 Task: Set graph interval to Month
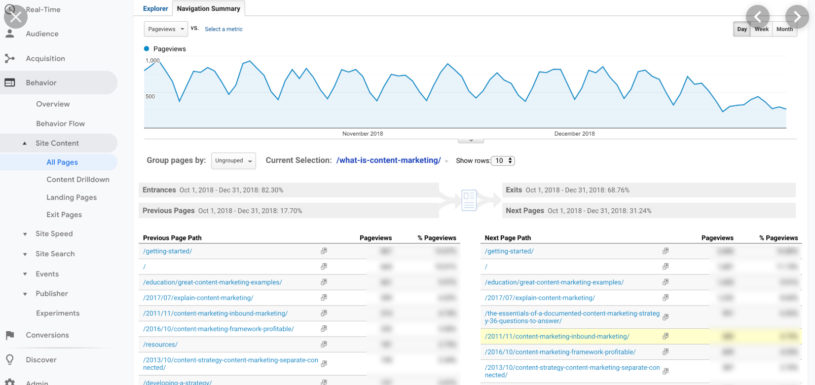(784, 29)
